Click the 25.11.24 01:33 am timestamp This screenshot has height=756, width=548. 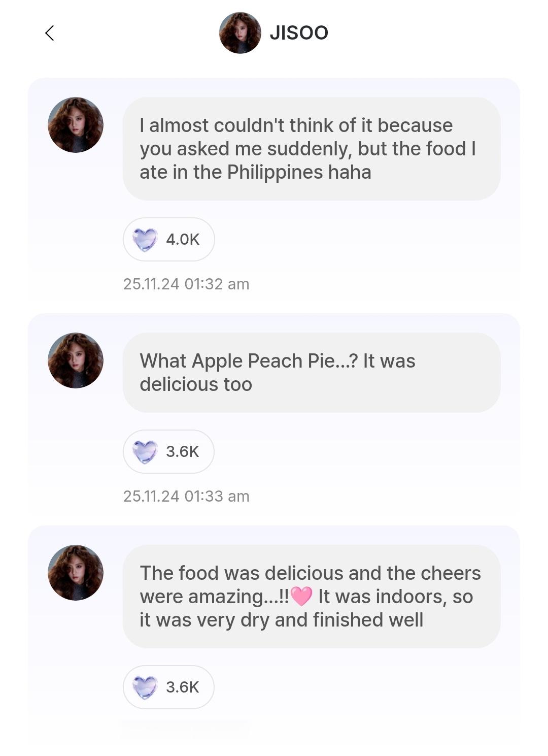(186, 497)
